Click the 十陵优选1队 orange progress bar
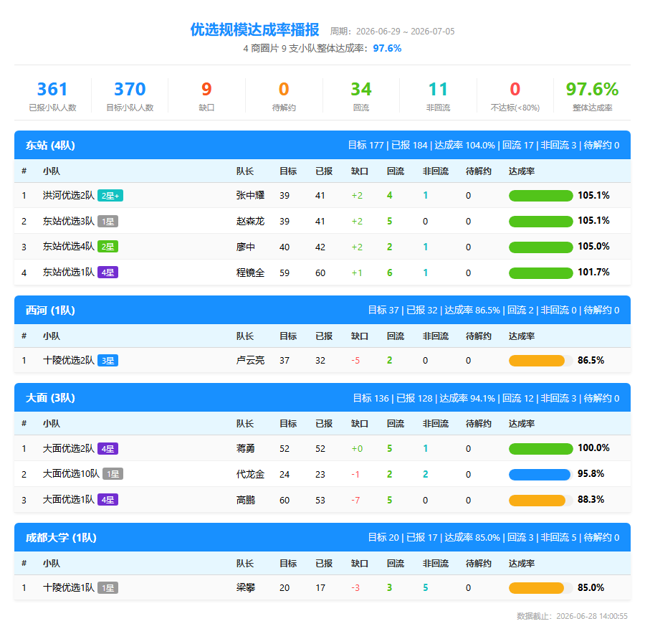Image resolution: width=645 pixels, height=644 pixels. tap(540, 588)
